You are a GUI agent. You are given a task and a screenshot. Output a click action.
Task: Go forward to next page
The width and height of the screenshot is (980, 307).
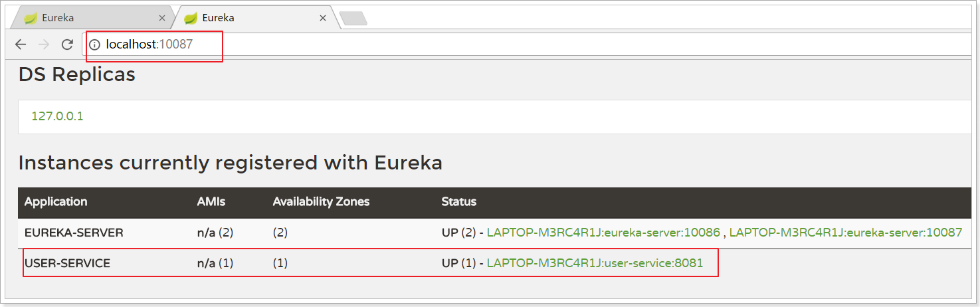coord(44,45)
